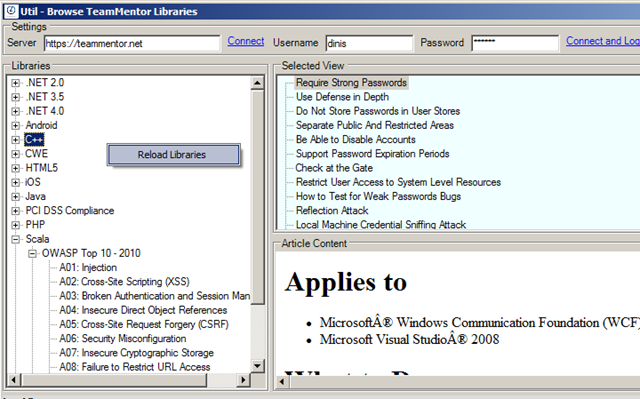Image resolution: width=640 pixels, height=399 pixels.
Task: Expand the Java library node
Action: point(16,197)
